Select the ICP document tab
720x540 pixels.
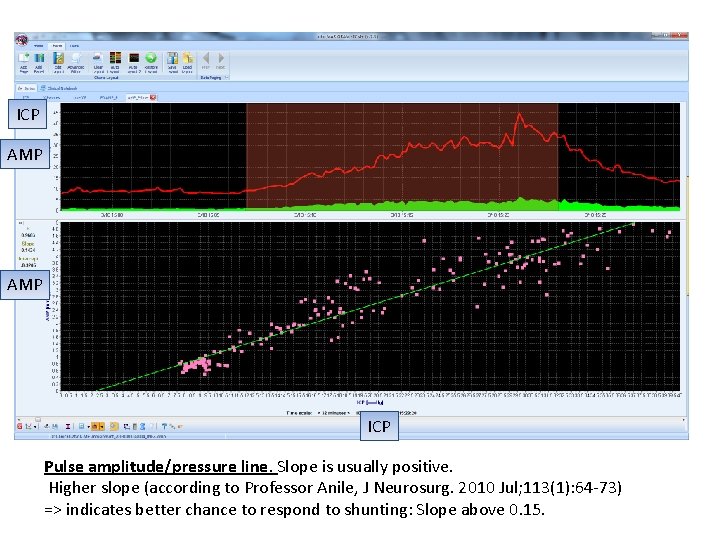coord(27,98)
